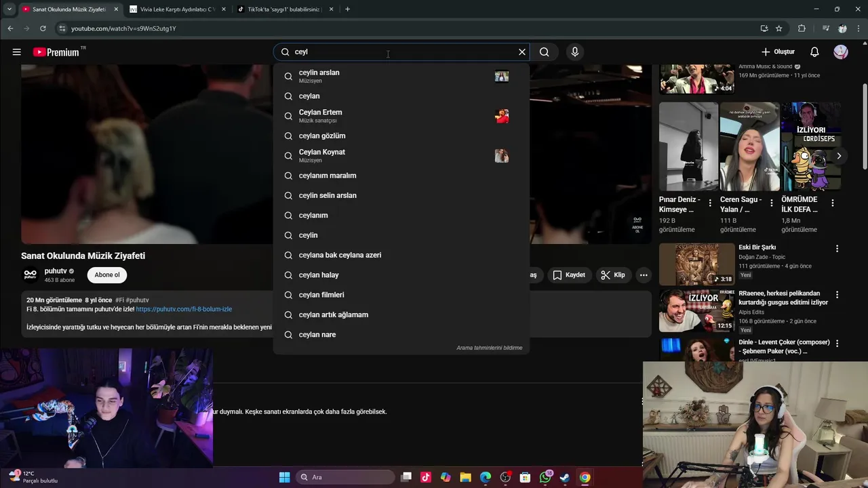Viewport: 868px width, 488px height.
Task: Select the 'Ceylan Ertem' suggestion
Action: 401,116
